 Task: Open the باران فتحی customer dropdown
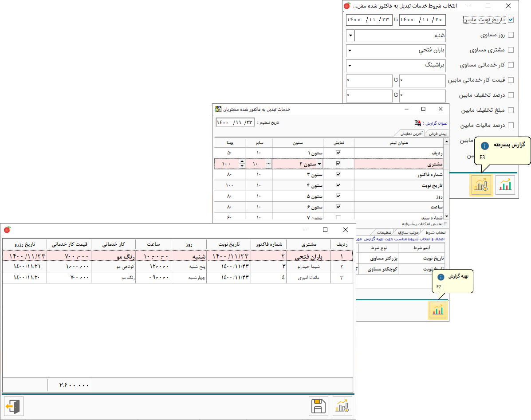click(350, 51)
